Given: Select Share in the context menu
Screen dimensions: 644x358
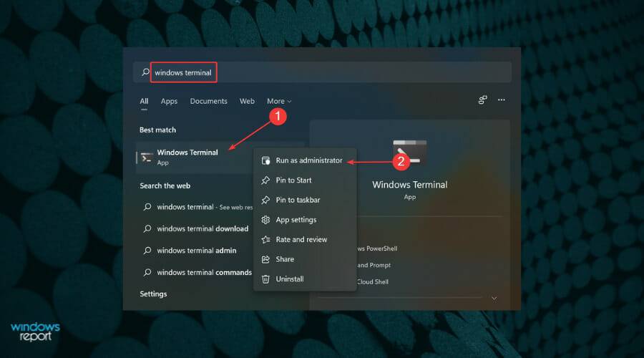Looking at the screenshot, I should (x=305, y=259).
